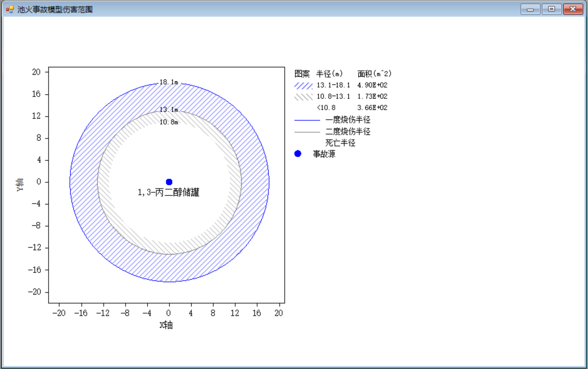Click the 10.8m radius label
Image resolution: width=588 pixels, height=369 pixels.
pos(169,122)
